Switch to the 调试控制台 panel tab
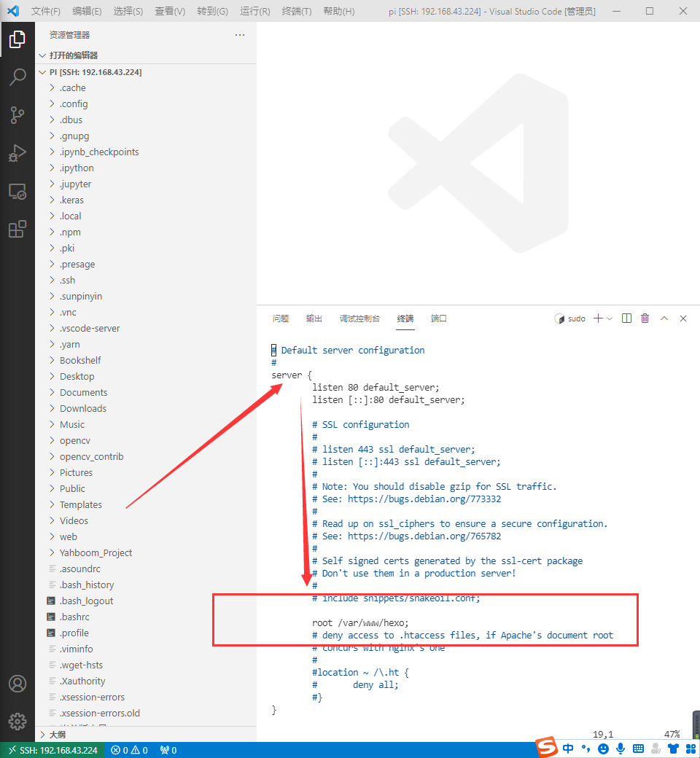Viewport: 700px width, 758px height. (x=359, y=319)
